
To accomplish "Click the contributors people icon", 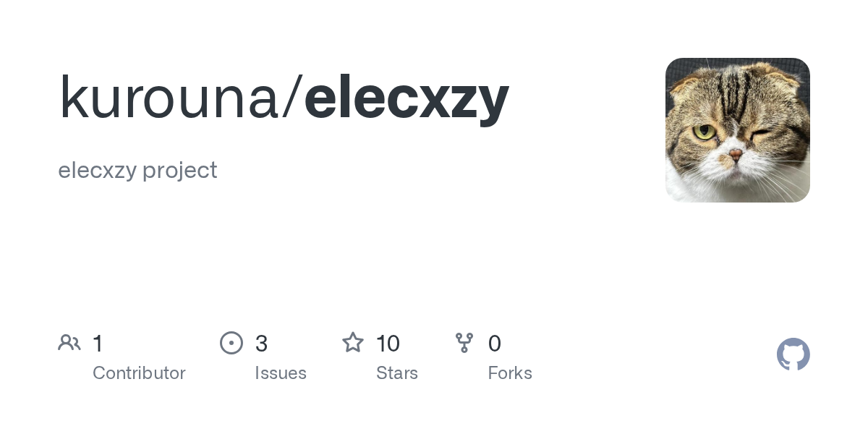I will click(69, 342).
